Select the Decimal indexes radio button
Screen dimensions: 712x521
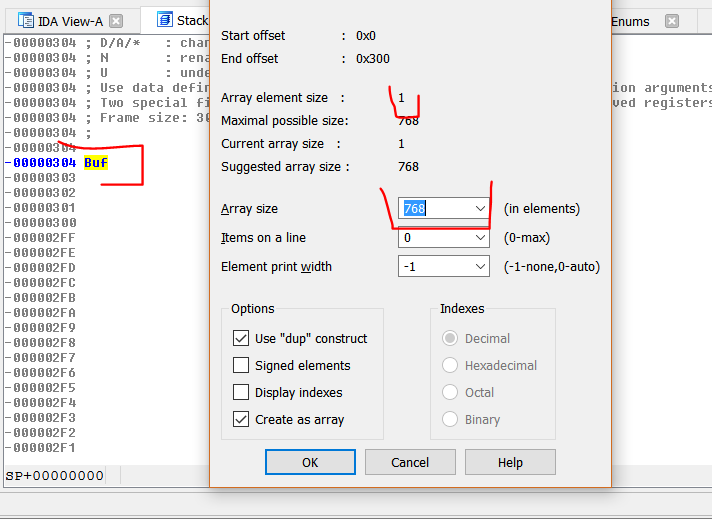pyautogui.click(x=450, y=339)
